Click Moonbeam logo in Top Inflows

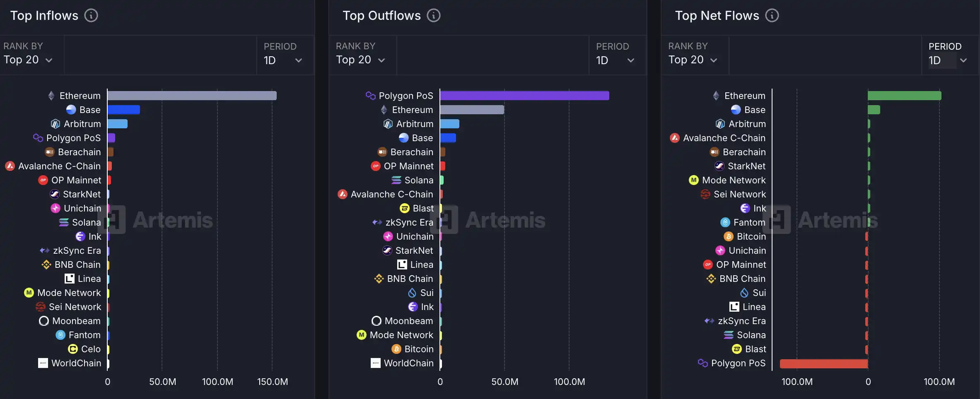pos(44,321)
